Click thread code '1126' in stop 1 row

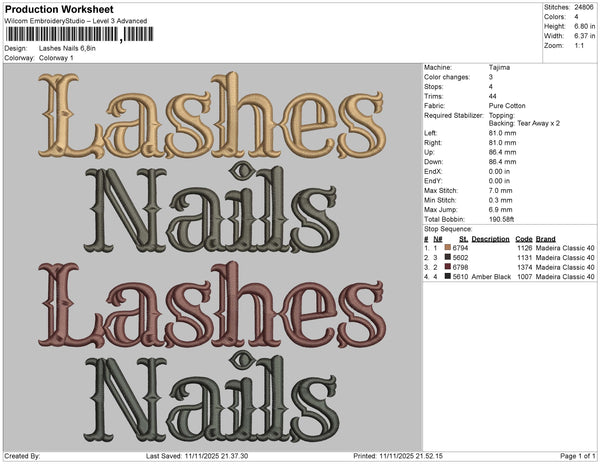pyautogui.click(x=525, y=248)
